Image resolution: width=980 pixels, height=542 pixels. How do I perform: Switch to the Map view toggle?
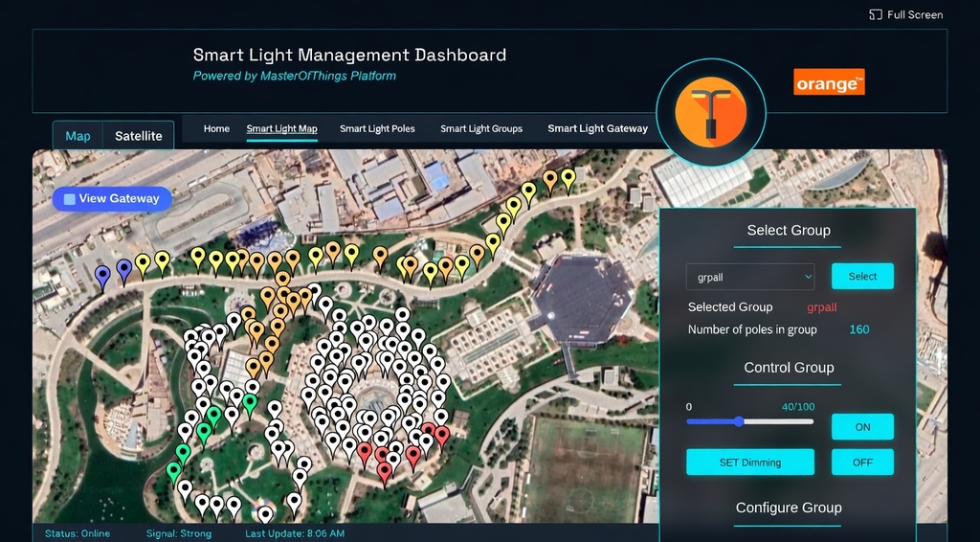(78, 136)
